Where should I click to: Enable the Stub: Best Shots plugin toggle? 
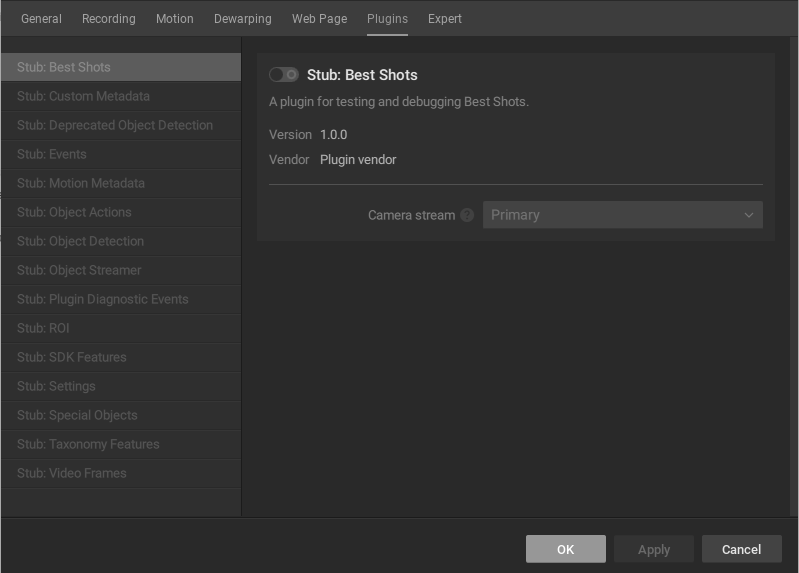coord(284,75)
